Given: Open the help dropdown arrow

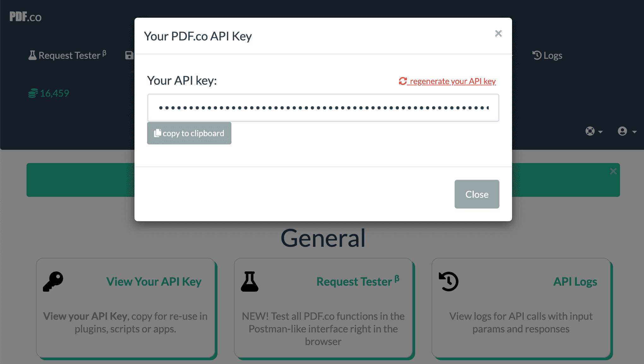Looking at the screenshot, I should (600, 132).
